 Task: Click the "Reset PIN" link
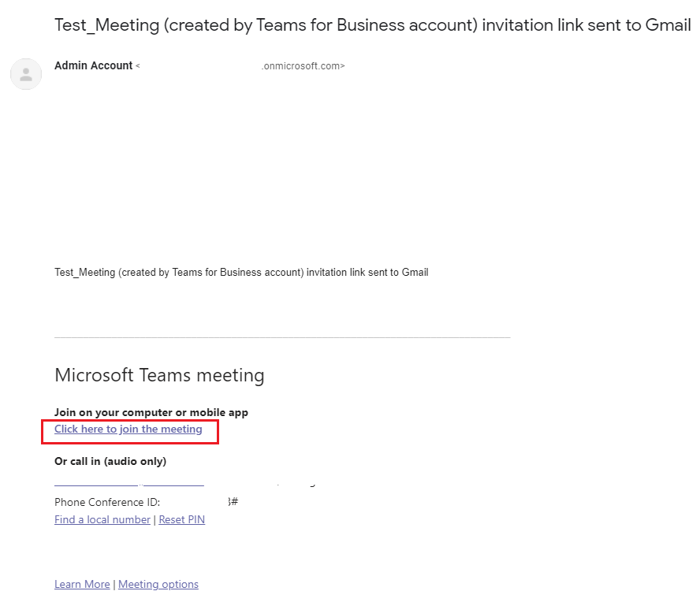click(181, 520)
